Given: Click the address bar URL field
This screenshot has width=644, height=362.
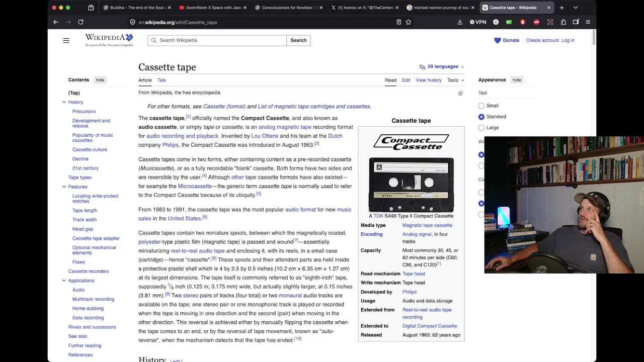Looking at the screenshot, I should tap(262, 22).
